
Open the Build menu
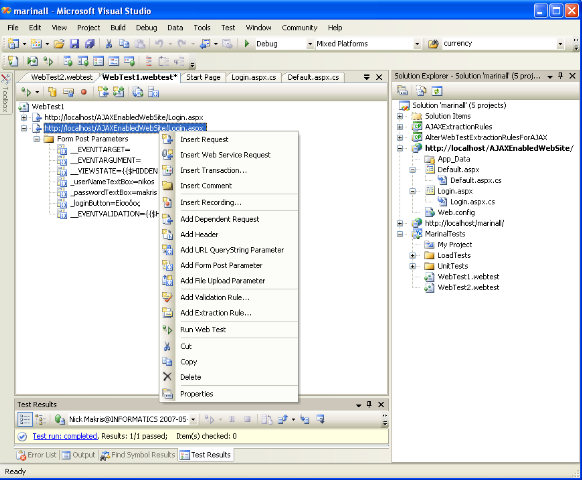pos(118,27)
